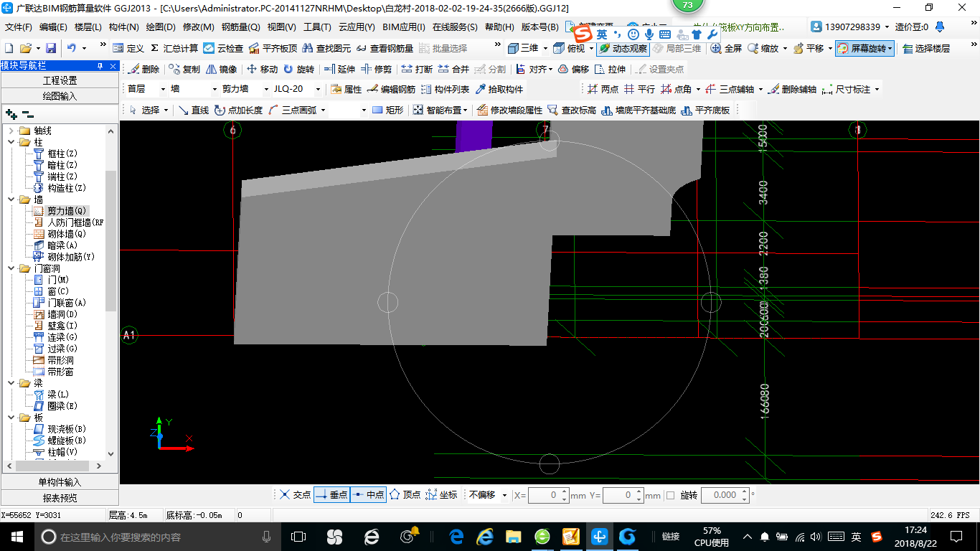Click the rotation angle input field

pyautogui.click(x=725, y=495)
